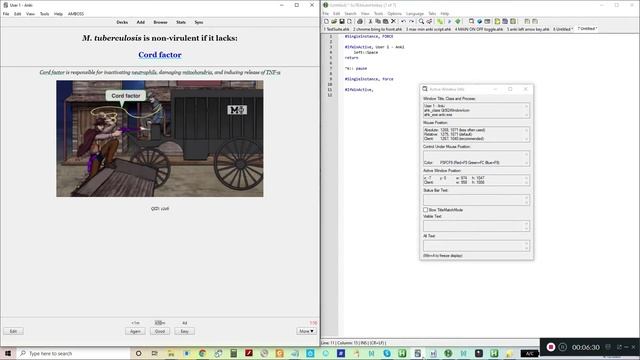Click the Anki star icon in title bar
This screenshot has width=640, height=360.
point(6,5)
